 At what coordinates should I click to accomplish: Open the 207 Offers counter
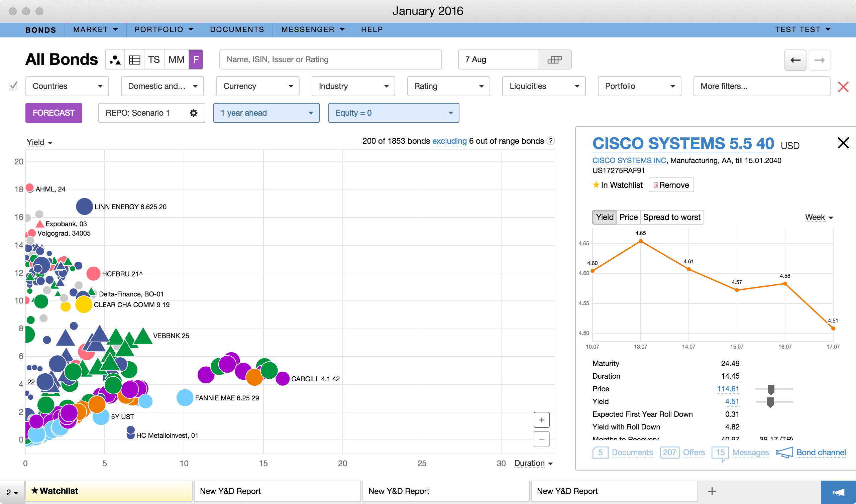click(669, 453)
